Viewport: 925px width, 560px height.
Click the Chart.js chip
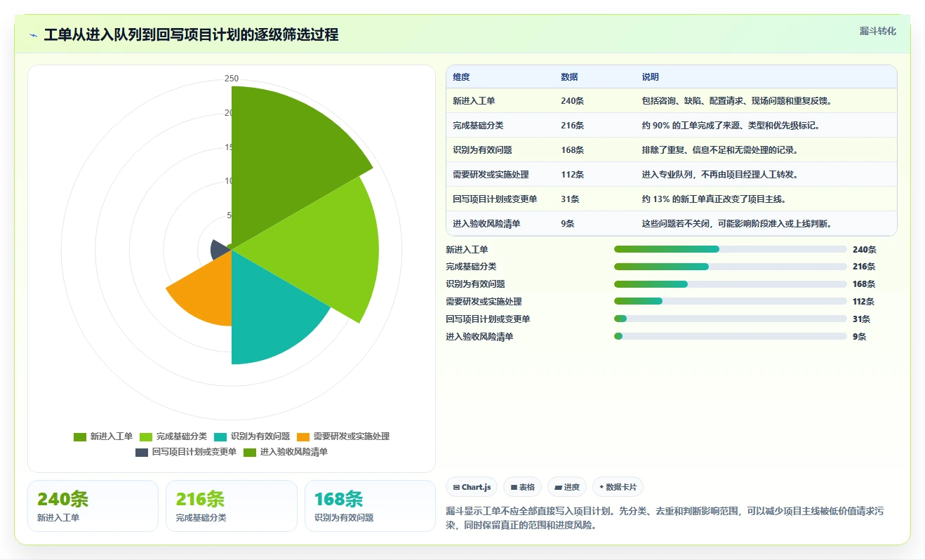[472, 487]
